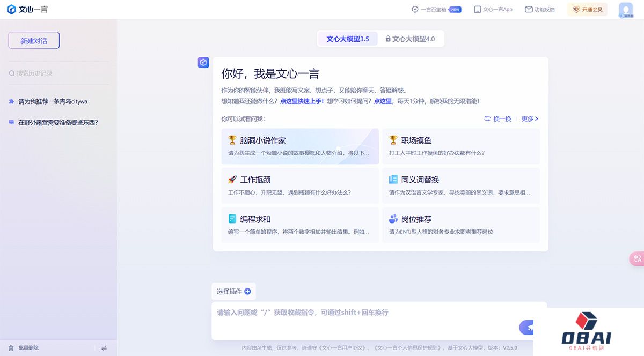
Task: Click the trash icon for 批量删除
Action: click(11, 348)
